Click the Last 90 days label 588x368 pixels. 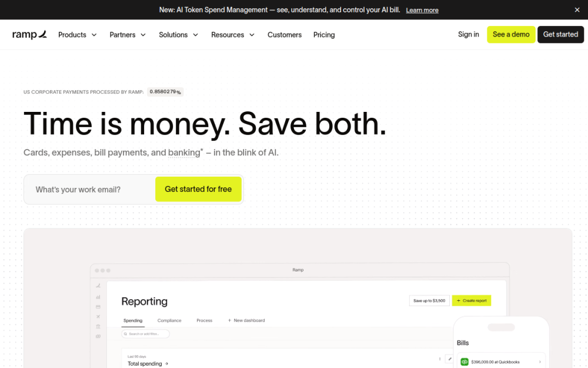(136, 356)
